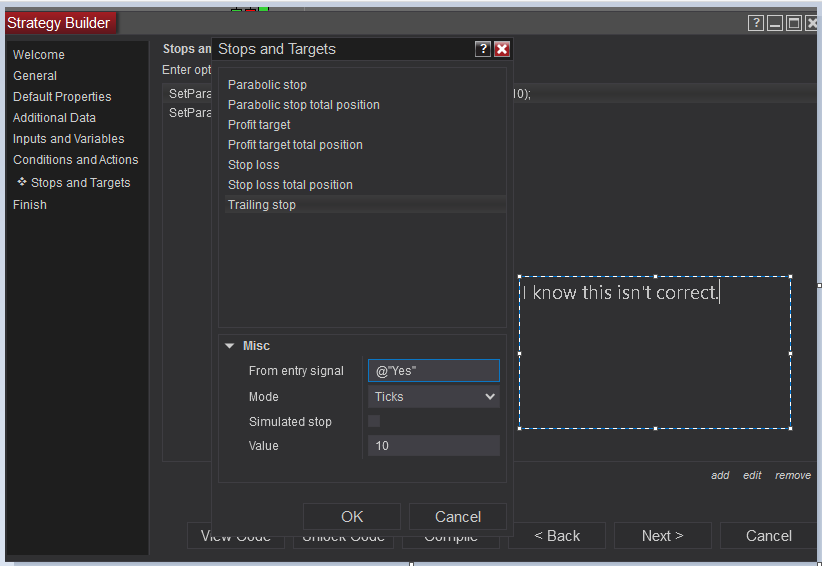The height and width of the screenshot is (566, 822).
Task: Choose Stop loss total position
Action: 290,185
